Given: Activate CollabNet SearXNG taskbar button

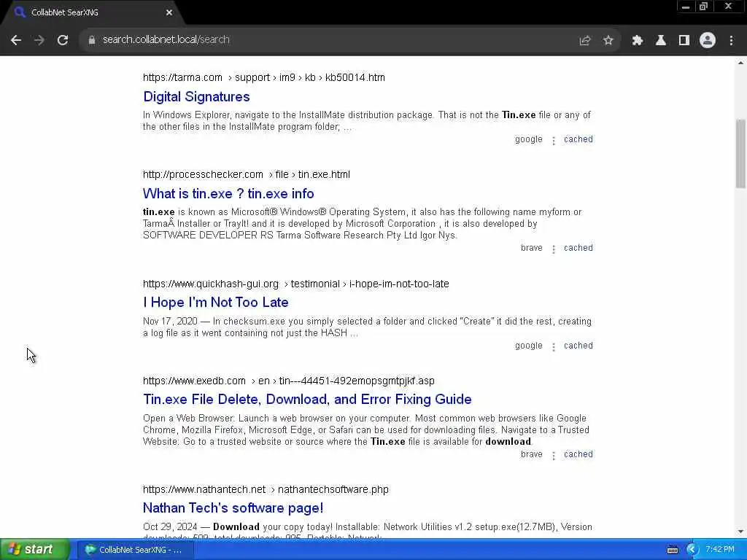Looking at the screenshot, I should coord(133,550).
